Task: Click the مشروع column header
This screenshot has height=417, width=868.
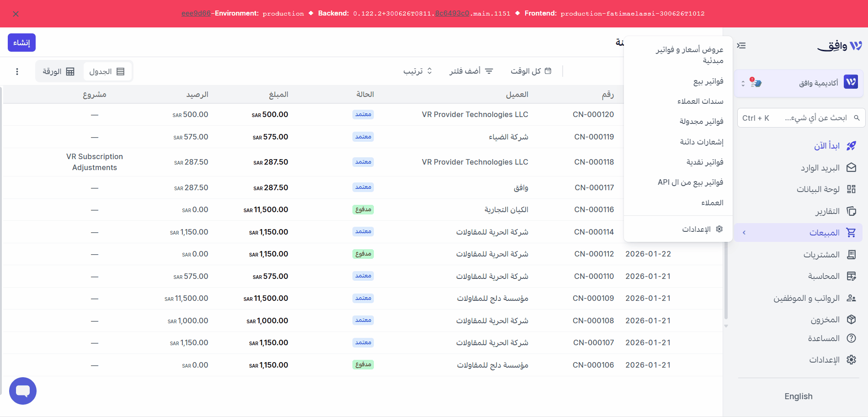Action: [95, 94]
